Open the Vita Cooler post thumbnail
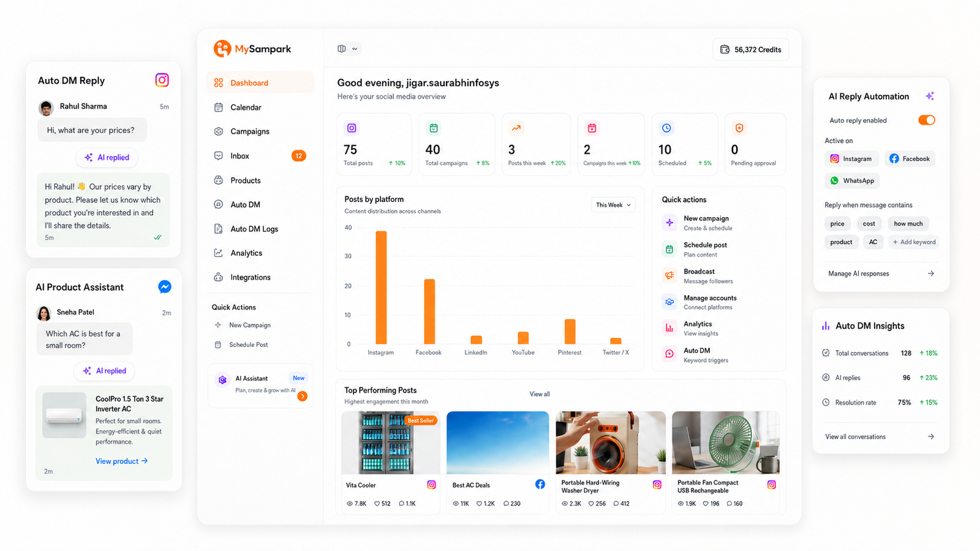Screen dimensions: 980x551 pos(390,443)
